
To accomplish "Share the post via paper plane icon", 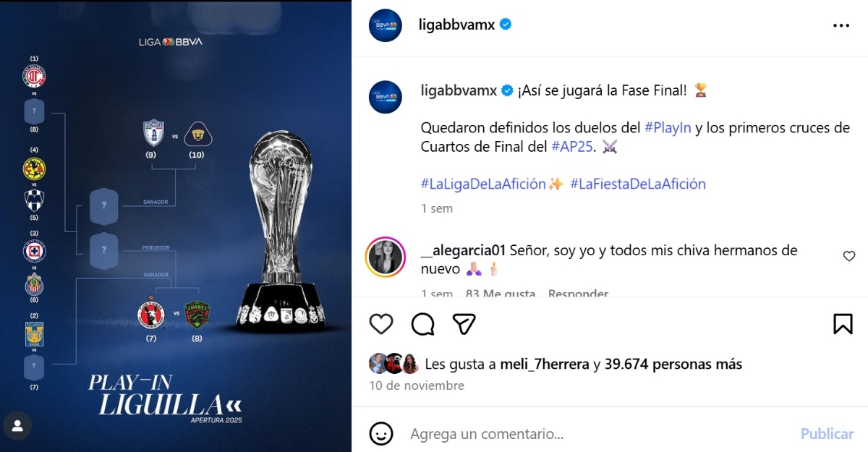I will tap(464, 323).
